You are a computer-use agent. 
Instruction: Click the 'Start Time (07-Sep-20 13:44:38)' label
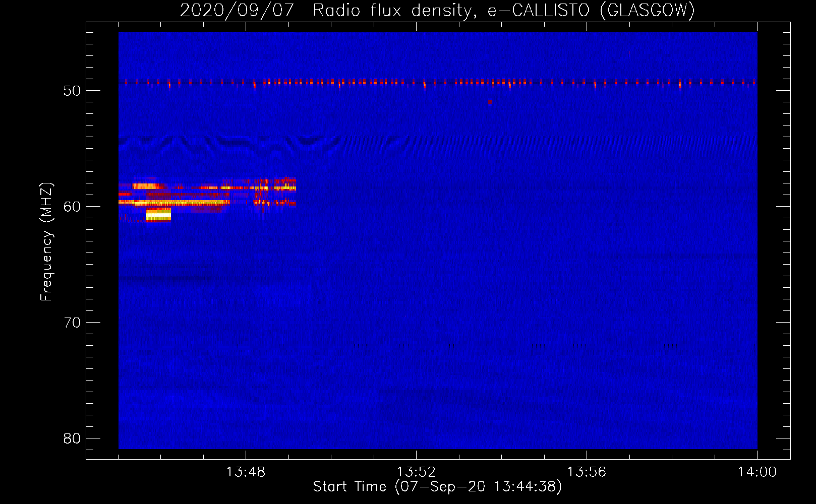pos(437,487)
